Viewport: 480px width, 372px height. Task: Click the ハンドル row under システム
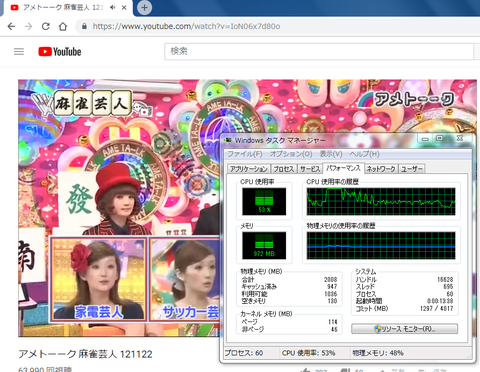404,279
